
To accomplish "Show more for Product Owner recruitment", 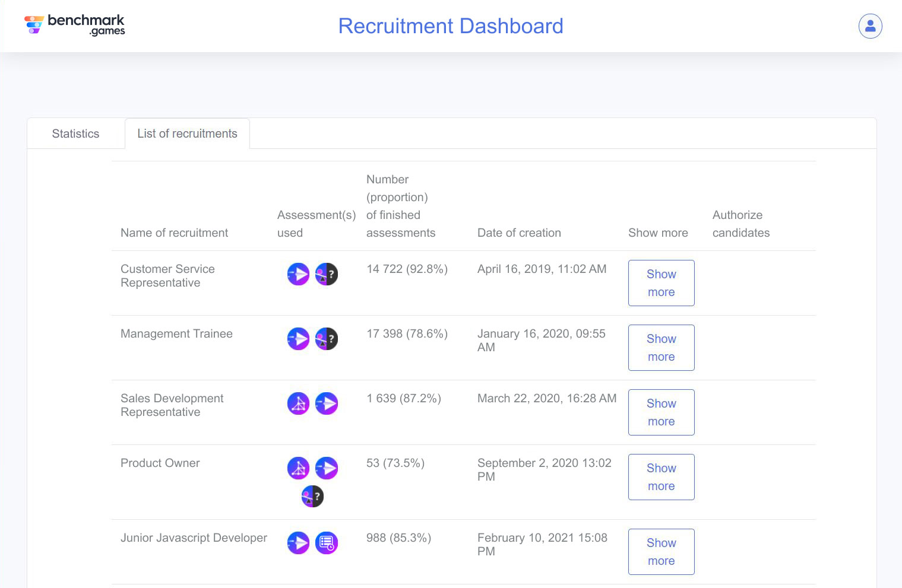I will 661,477.
